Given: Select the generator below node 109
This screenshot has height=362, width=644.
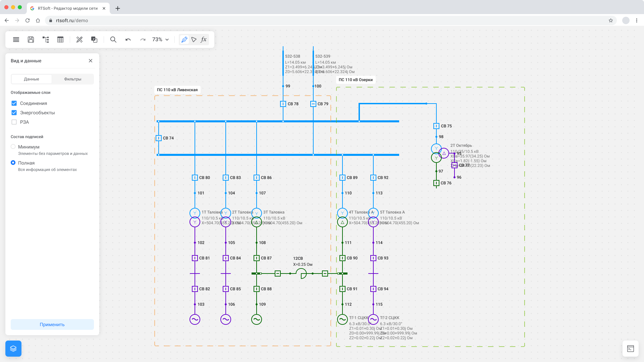Looking at the screenshot, I should click(257, 319).
